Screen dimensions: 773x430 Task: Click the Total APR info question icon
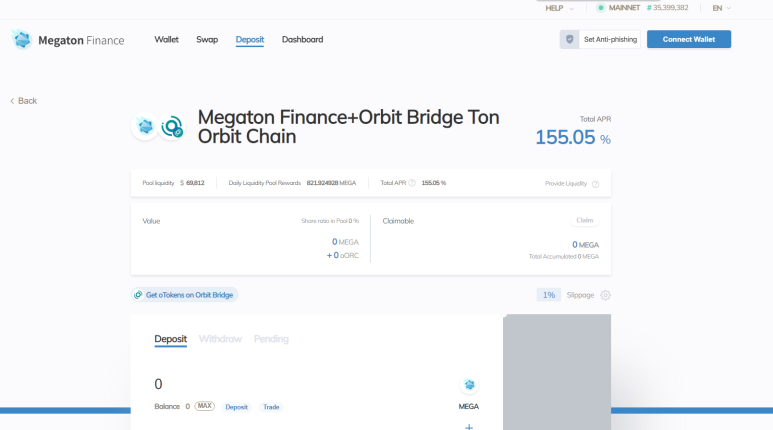point(412,183)
